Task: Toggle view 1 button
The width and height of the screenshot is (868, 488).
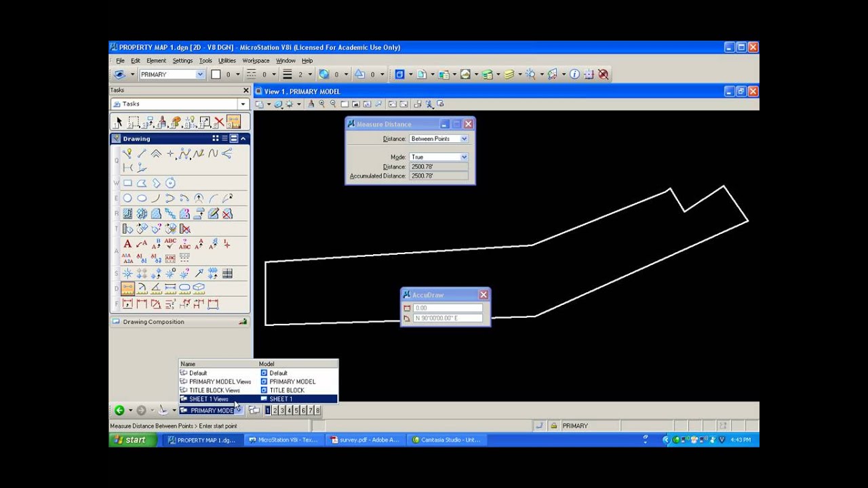Action: pos(268,410)
